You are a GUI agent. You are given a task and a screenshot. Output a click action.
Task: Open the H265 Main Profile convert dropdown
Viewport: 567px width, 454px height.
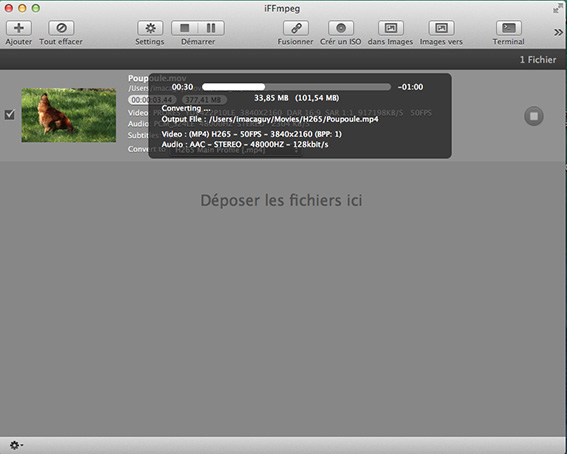(x=236, y=150)
